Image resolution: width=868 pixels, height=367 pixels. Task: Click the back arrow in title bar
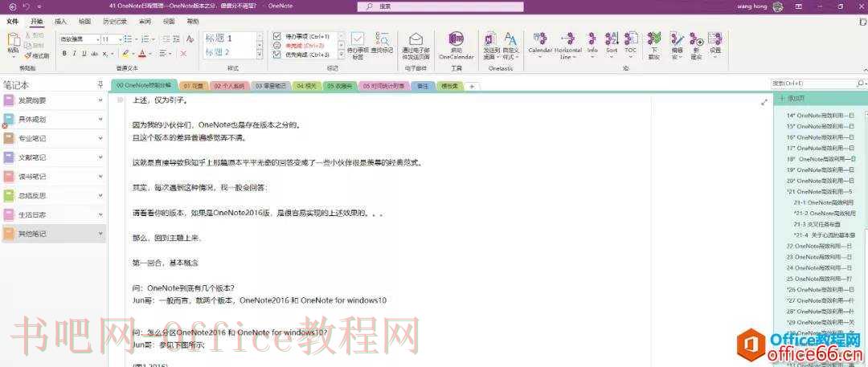(x=13, y=6)
